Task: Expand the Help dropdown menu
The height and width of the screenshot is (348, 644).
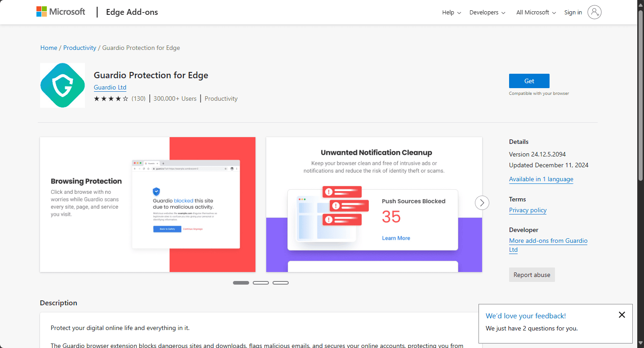Action: coord(452,13)
